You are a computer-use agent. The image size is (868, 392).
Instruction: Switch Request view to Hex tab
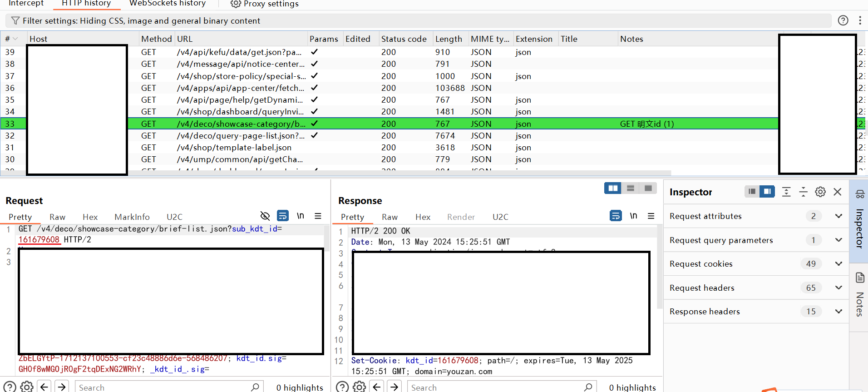coord(90,217)
